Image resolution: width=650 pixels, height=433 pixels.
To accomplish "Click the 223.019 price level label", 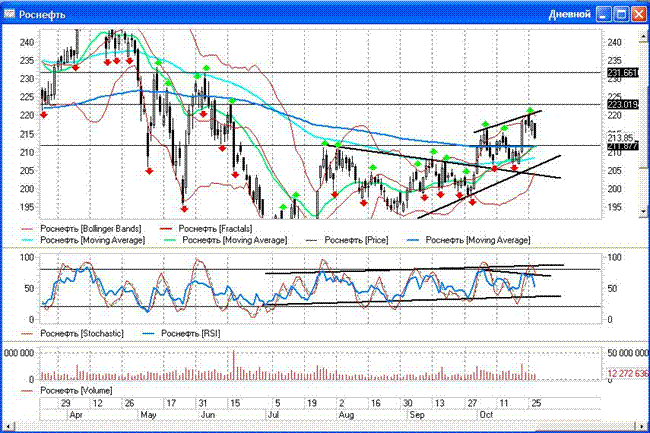I will [x=623, y=105].
